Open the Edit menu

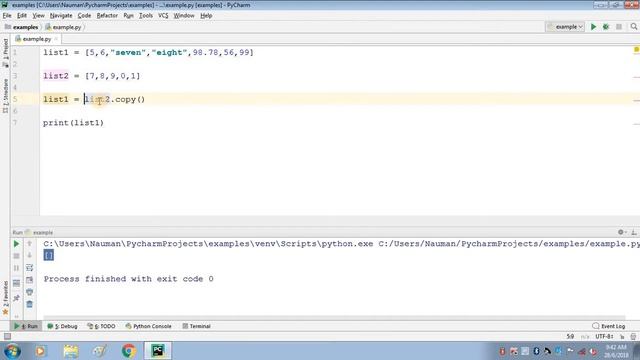[22, 16]
